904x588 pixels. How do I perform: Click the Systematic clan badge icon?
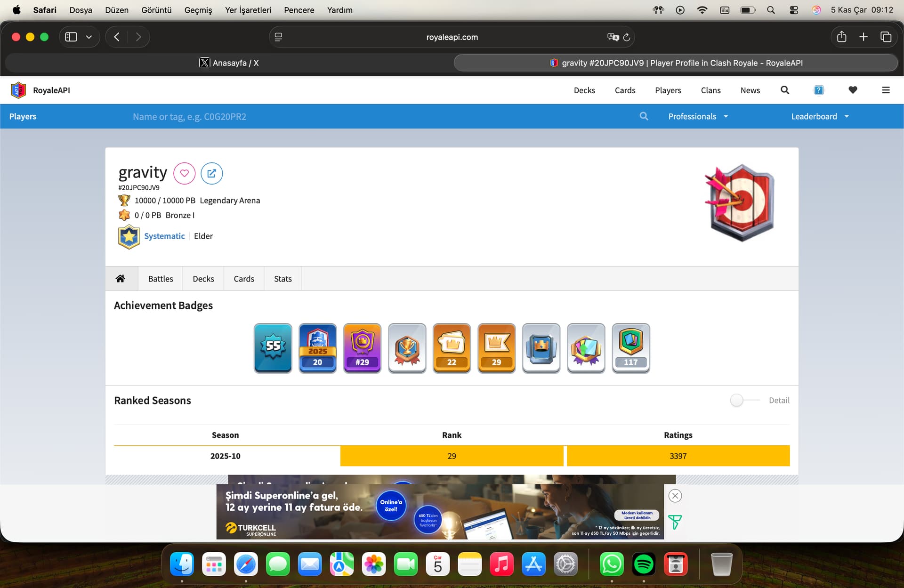pyautogui.click(x=129, y=236)
